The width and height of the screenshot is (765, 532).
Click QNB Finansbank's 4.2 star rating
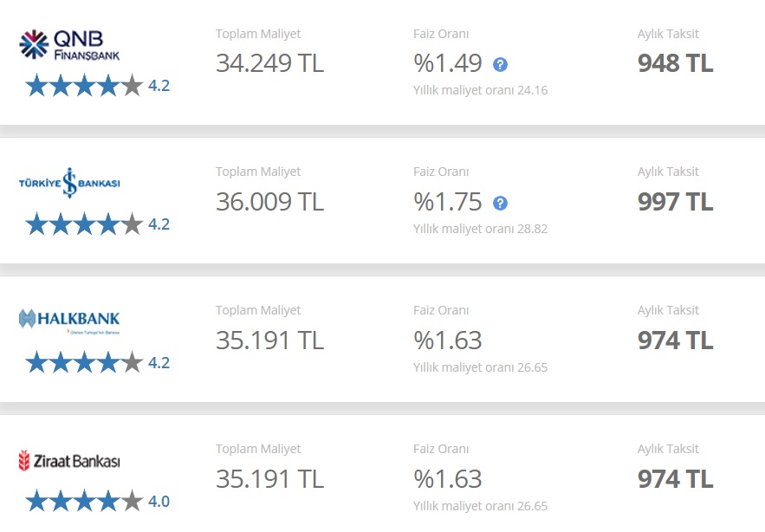(98, 86)
